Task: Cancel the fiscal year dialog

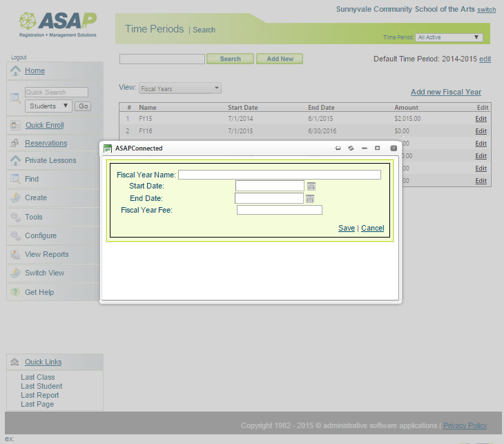Action: tap(372, 228)
